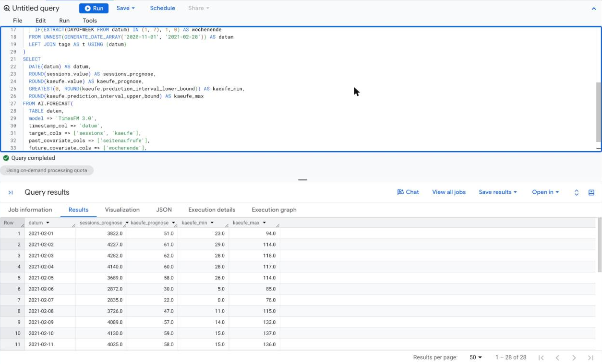This screenshot has height=364, width=602.
Task: Go to next results page
Action: pyautogui.click(x=574, y=358)
